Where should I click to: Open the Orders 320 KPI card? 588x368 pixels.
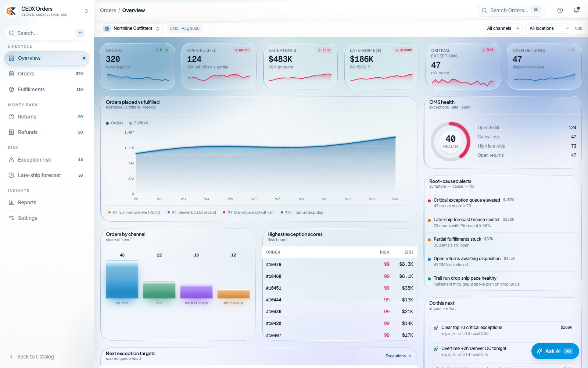(x=138, y=66)
